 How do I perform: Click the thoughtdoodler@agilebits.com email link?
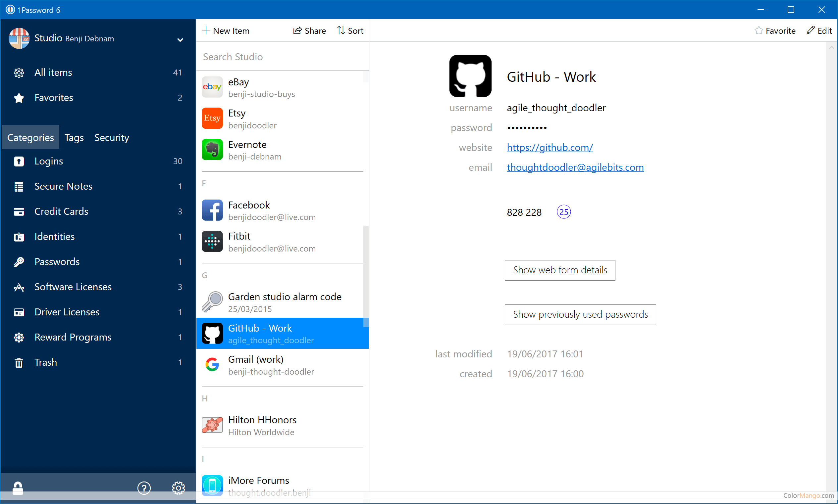(x=575, y=167)
